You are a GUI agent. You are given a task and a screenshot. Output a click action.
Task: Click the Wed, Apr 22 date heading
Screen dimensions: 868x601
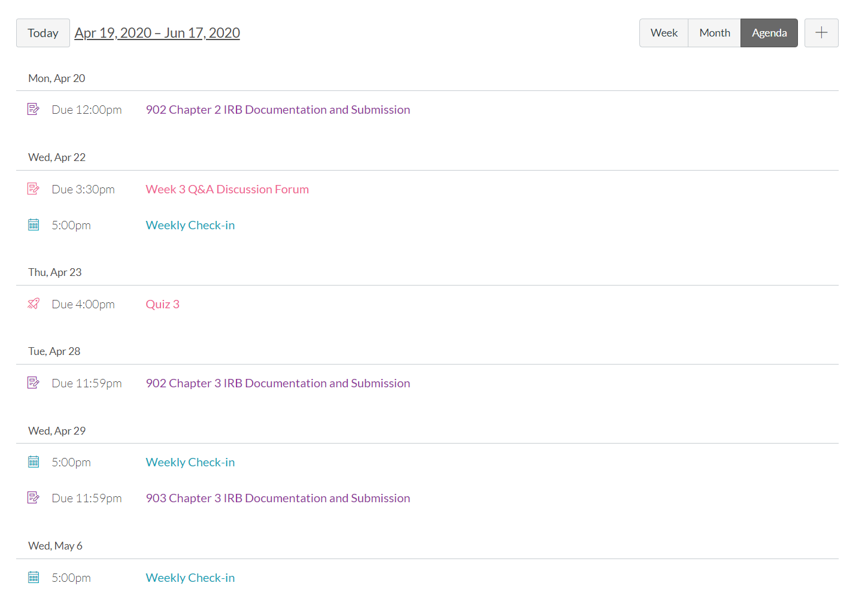point(57,157)
